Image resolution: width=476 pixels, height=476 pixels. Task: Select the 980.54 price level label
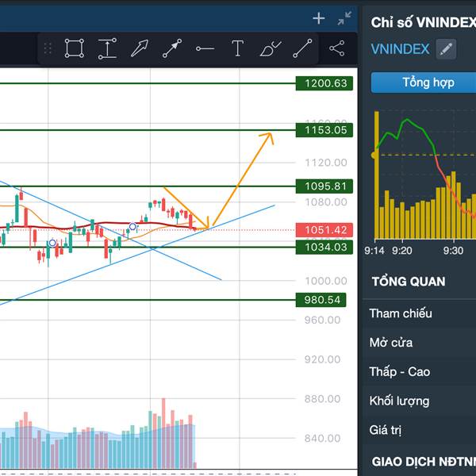coord(321,300)
